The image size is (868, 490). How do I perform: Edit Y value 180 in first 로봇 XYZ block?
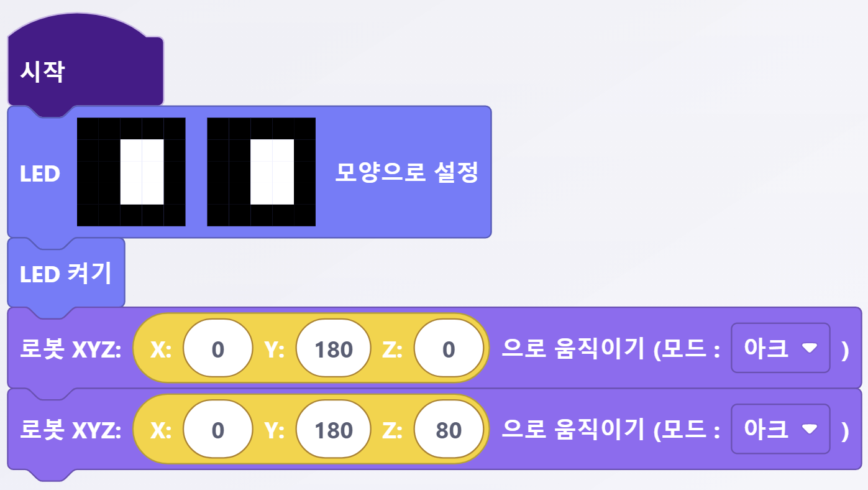(333, 349)
